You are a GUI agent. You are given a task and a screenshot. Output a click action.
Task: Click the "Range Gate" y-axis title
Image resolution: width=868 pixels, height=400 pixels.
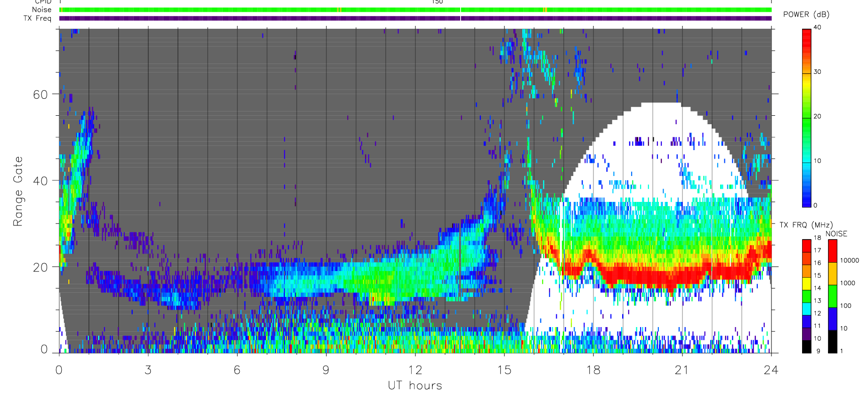point(18,191)
